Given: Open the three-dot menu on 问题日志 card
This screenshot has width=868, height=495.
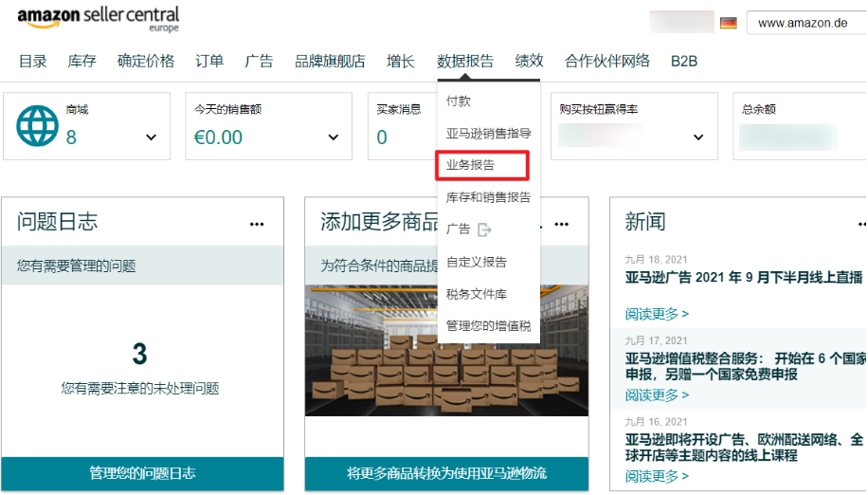Looking at the screenshot, I should (x=257, y=224).
